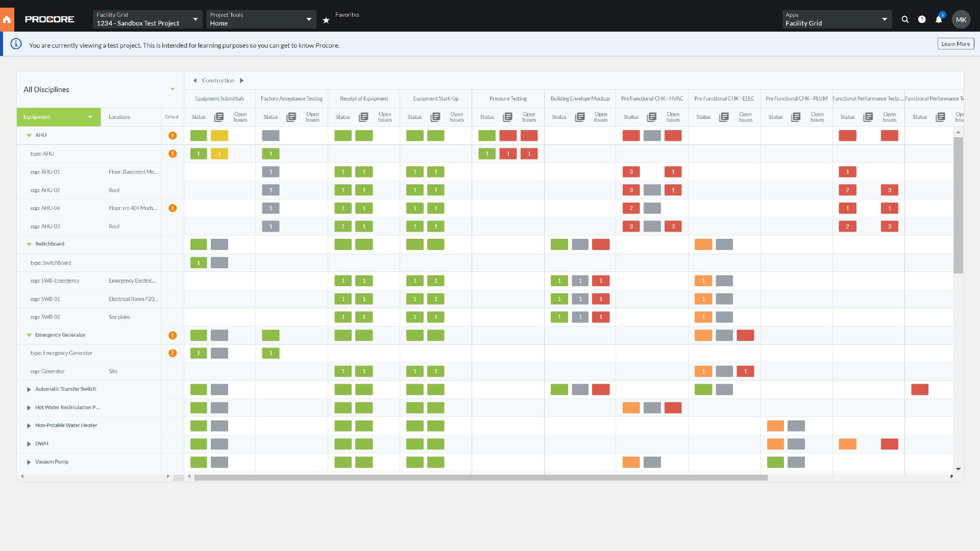The image size is (980, 551).
Task: Click the Learn More button
Action: click(955, 44)
